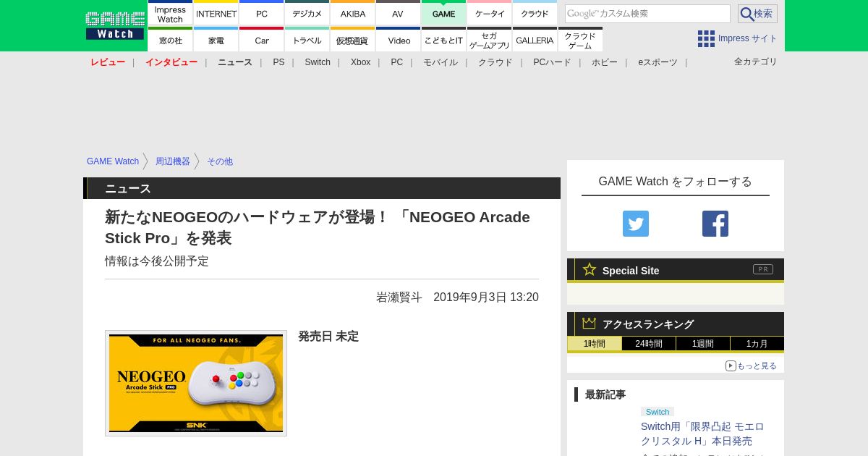Image resolution: width=868 pixels, height=456 pixels.
Task: Open the ニュース category
Action: tap(235, 62)
